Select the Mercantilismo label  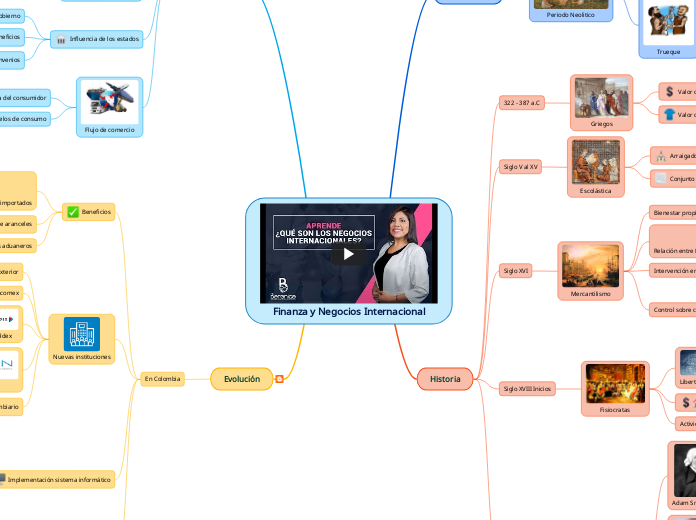(x=590, y=294)
